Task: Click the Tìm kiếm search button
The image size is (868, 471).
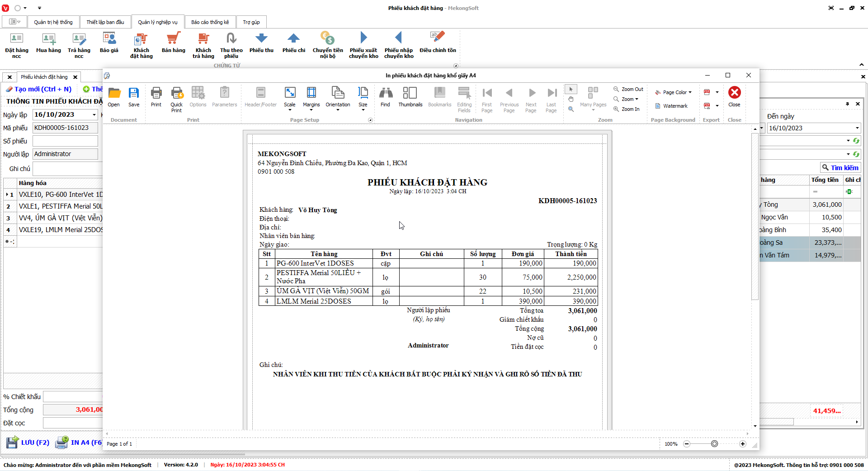Action: [840, 167]
